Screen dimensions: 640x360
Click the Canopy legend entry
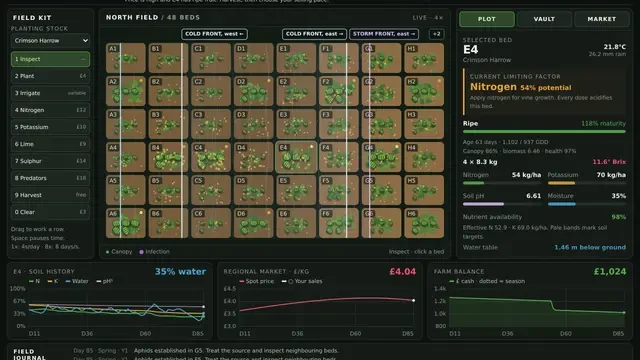119,252
